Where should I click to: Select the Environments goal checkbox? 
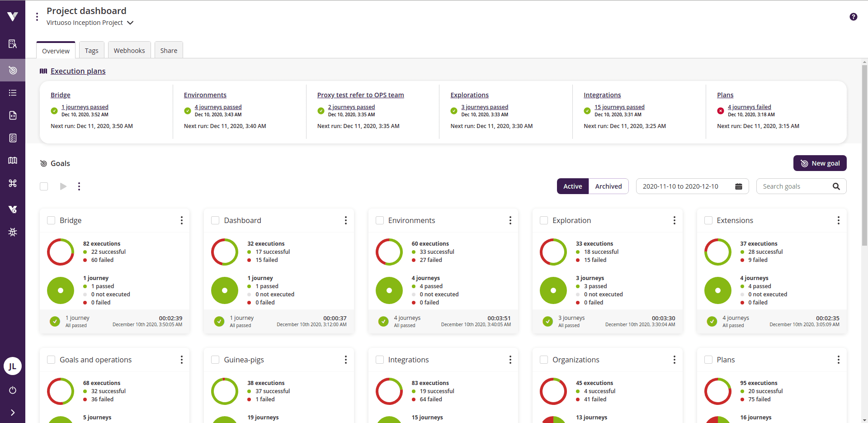coord(380,220)
